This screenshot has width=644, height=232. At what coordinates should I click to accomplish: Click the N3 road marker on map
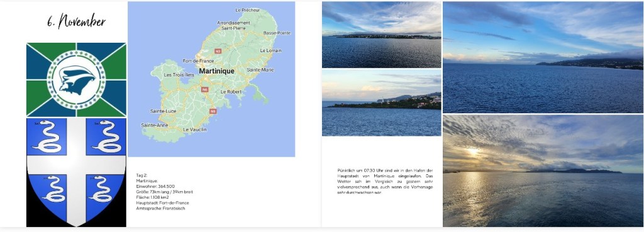click(218, 51)
